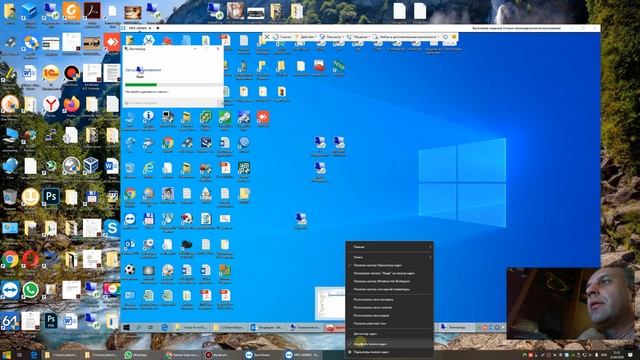Click Windows Start button on host taskbar
The image size is (640, 360).
[x=7, y=355]
